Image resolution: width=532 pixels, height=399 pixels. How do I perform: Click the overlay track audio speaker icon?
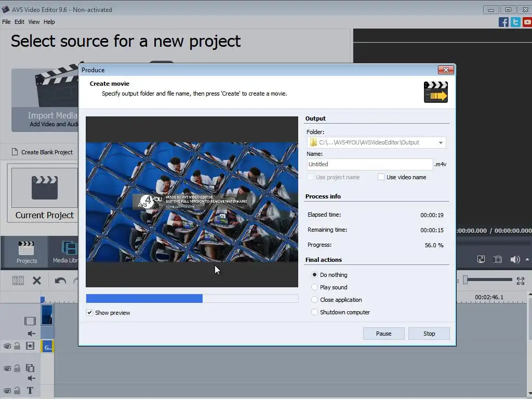coord(32,378)
